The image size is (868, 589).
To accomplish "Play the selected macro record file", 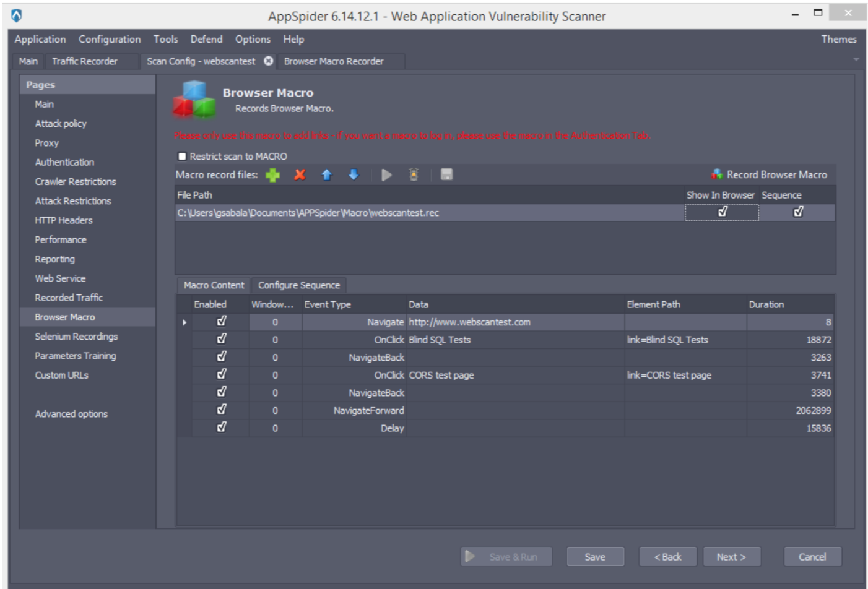I will (x=386, y=175).
